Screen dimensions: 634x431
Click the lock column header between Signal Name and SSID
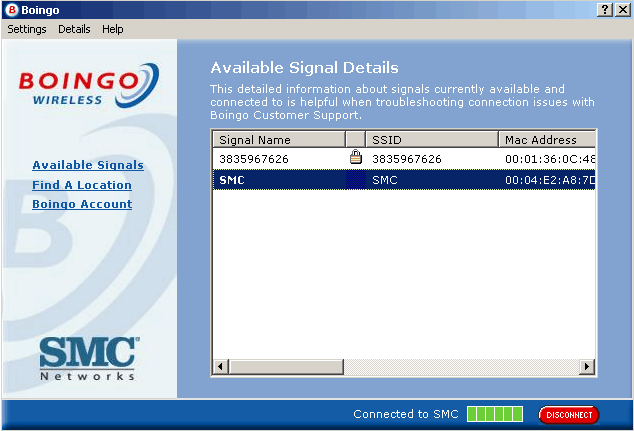click(x=356, y=139)
